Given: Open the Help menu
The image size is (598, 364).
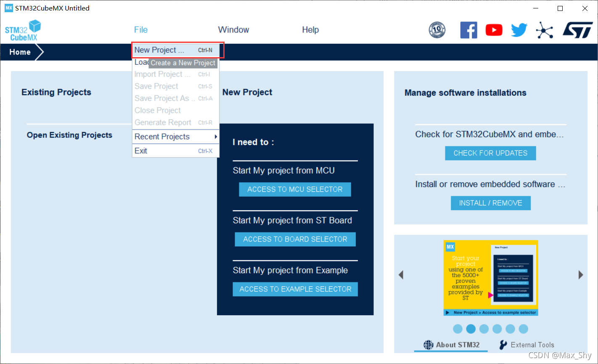Looking at the screenshot, I should pos(310,30).
